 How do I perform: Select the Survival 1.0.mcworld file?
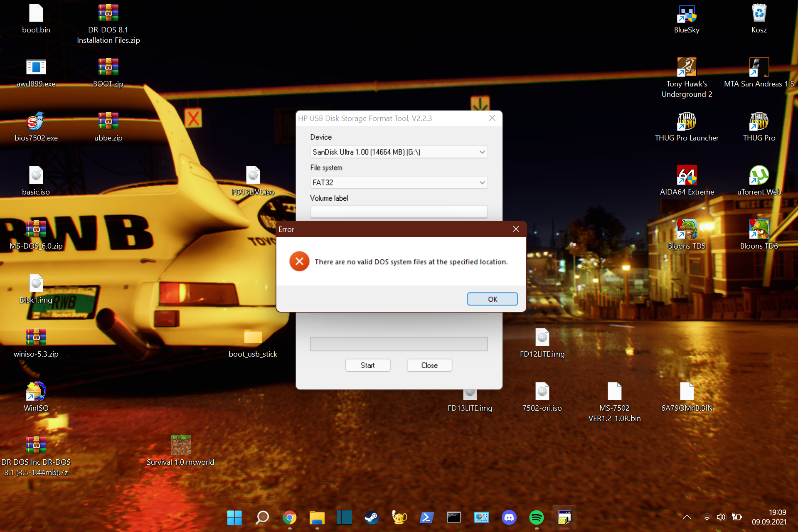pyautogui.click(x=181, y=446)
